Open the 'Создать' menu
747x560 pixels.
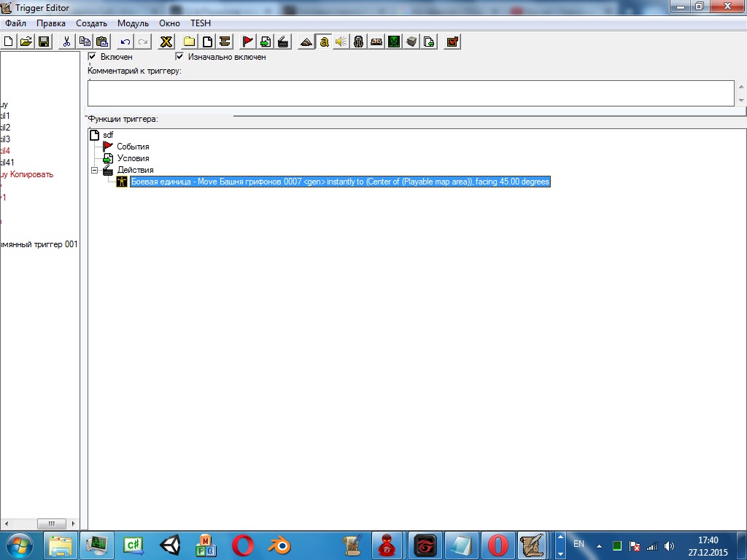[91, 23]
